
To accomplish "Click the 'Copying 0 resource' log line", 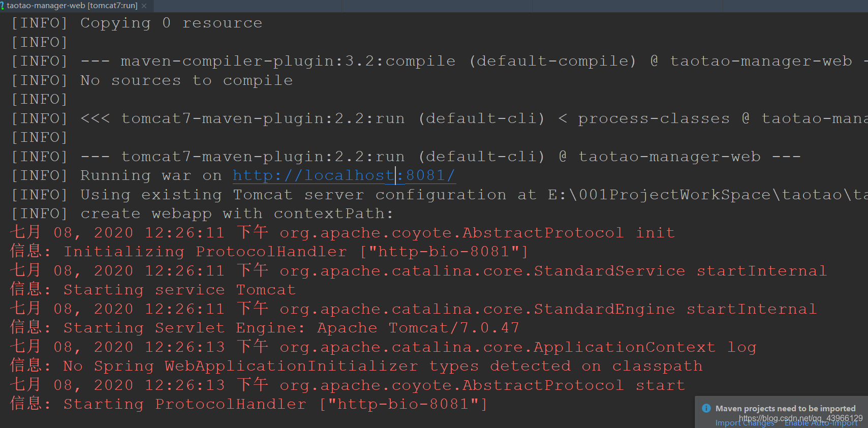I will click(137, 23).
